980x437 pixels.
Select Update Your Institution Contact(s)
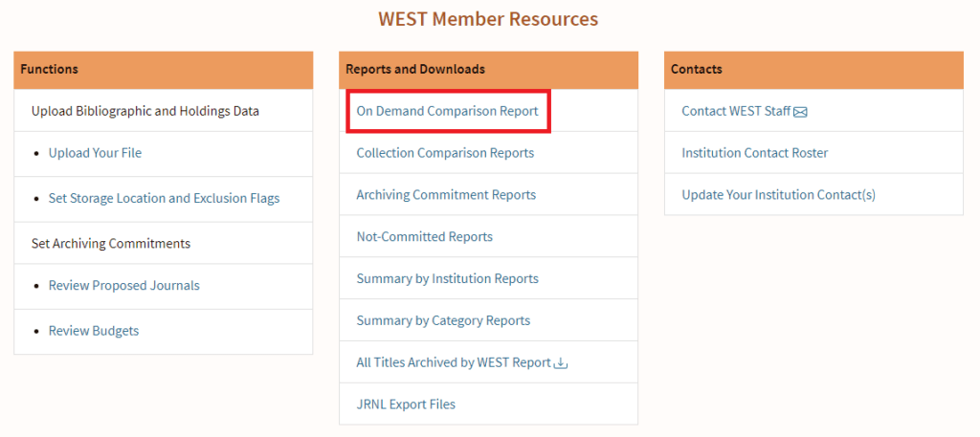[x=779, y=195]
